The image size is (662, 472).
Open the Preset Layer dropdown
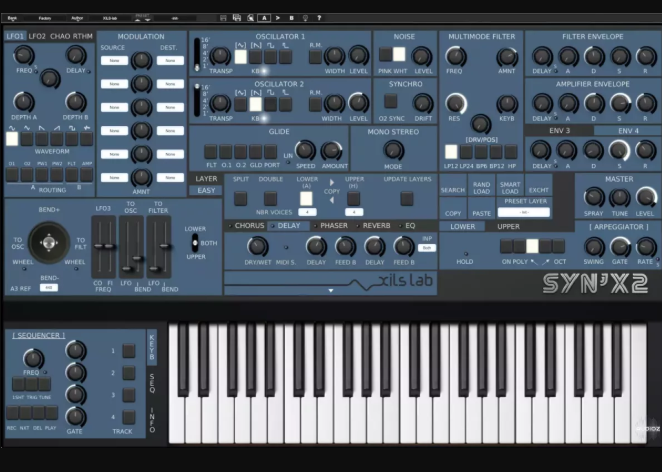coord(526,212)
